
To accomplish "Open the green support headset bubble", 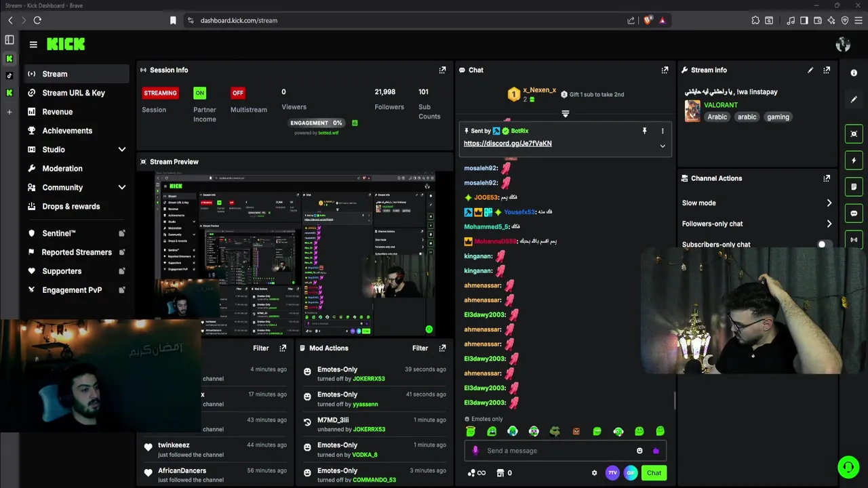I will pos(848,467).
